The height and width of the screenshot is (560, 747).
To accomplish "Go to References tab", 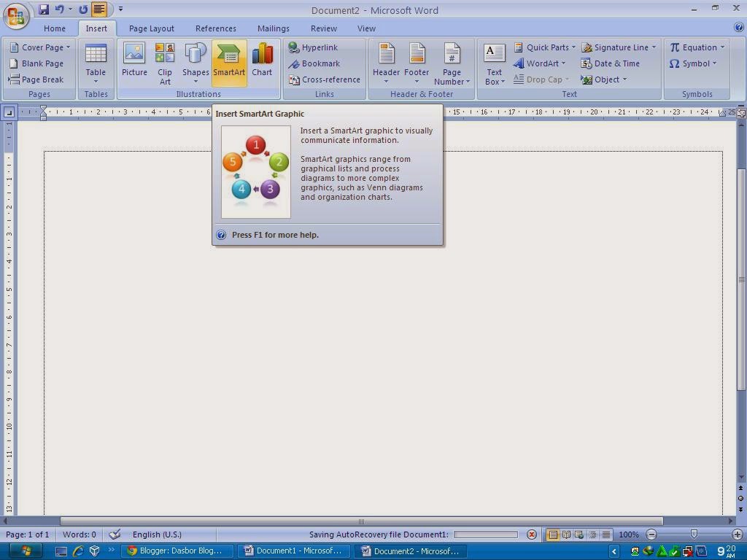I will pos(216,28).
